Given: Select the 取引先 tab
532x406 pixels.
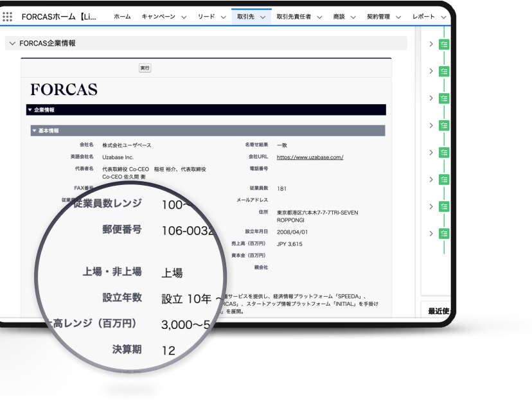Looking at the screenshot, I should 245,17.
